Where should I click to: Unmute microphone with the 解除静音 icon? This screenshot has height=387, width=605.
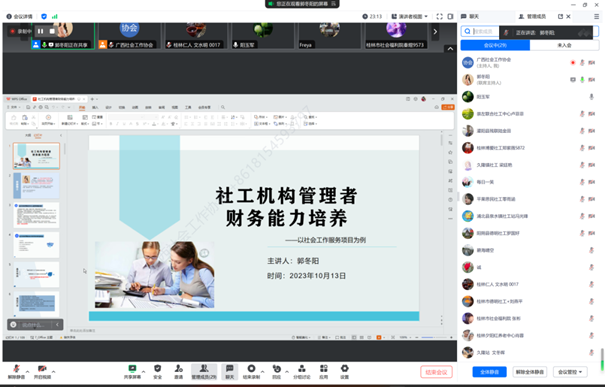click(x=16, y=372)
